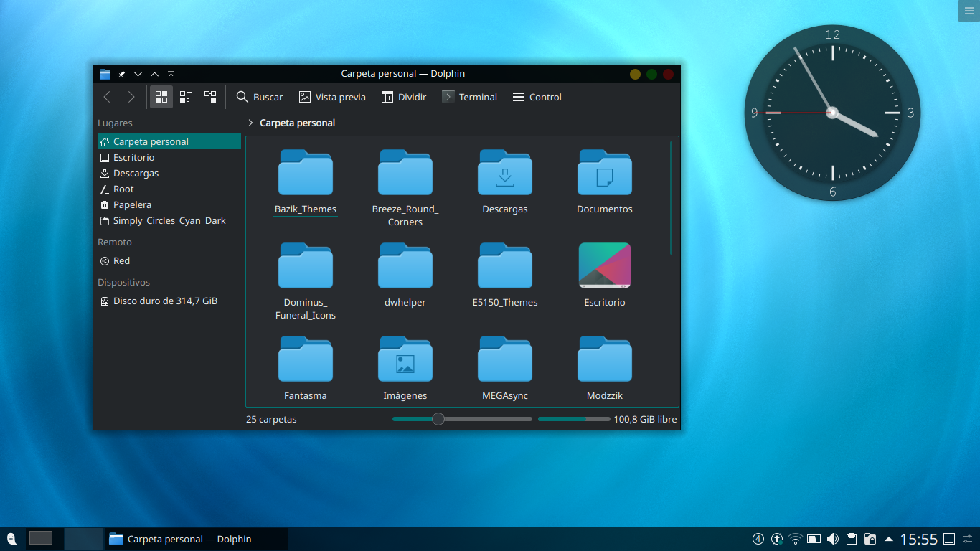The height and width of the screenshot is (551, 980).
Task: Toggle Vista previa previews
Action: pos(332,97)
